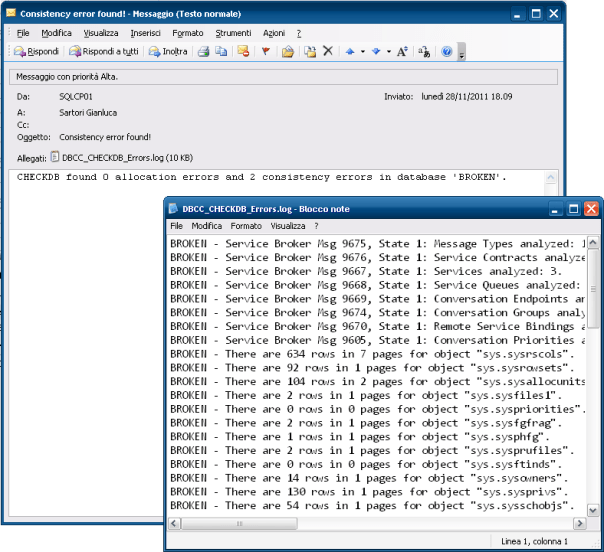Click the high priority info bar
604x552 pixels.
283,77
